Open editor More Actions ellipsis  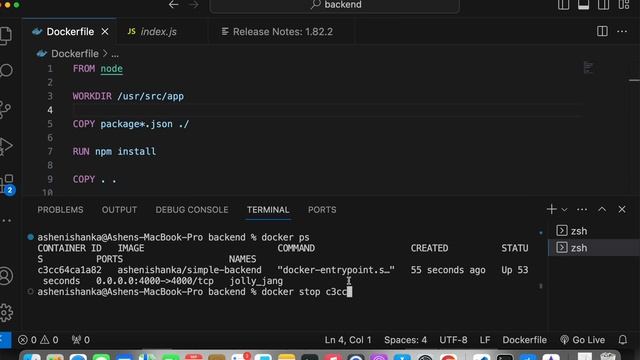click(x=622, y=31)
